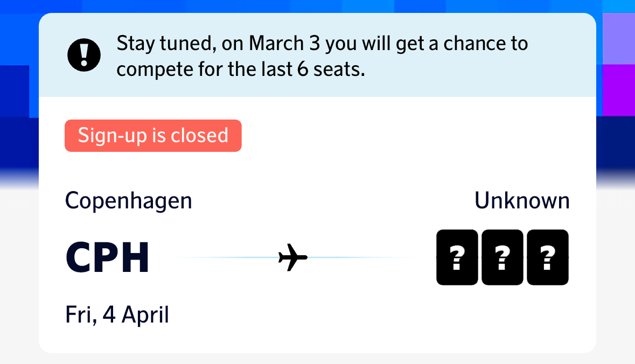This screenshot has height=364, width=635.
Task: Select the last question mark tile
Action: coord(547,257)
